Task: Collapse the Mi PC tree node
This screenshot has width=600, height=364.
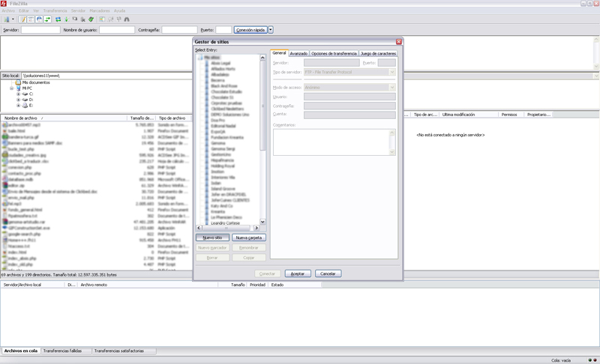Action: click(x=12, y=88)
